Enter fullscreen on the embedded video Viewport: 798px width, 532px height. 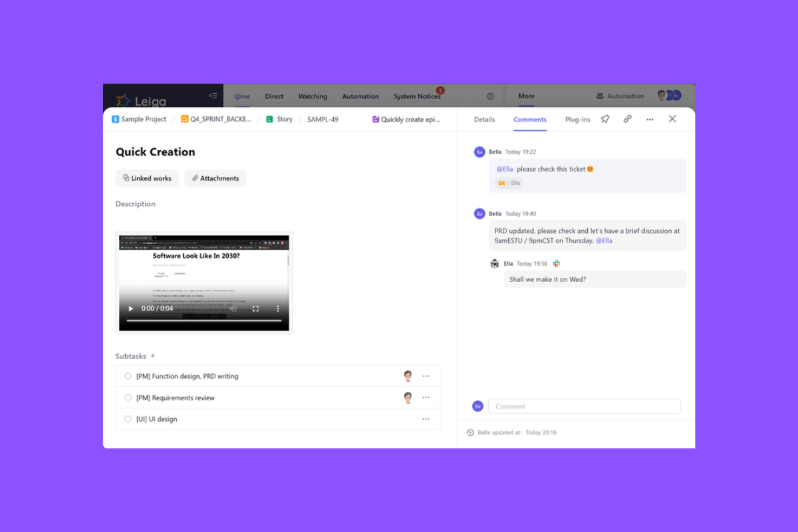(255, 309)
